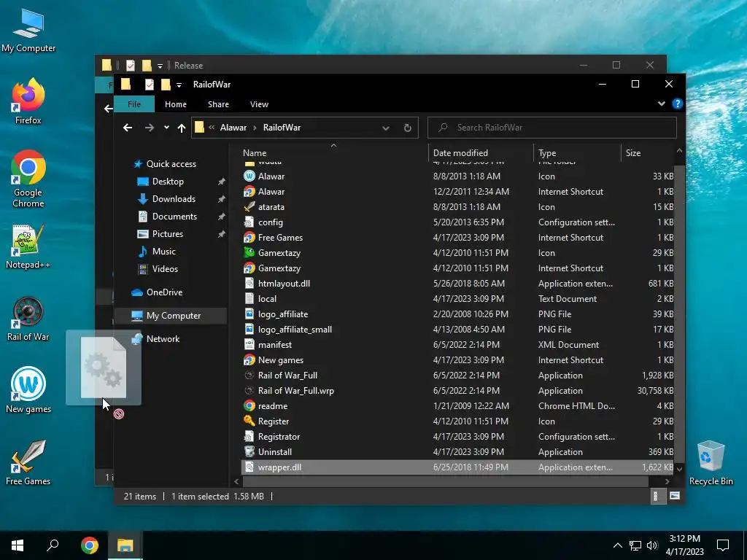Select OneDrive in navigation pane
Screen dimensions: 747x560
click(164, 292)
